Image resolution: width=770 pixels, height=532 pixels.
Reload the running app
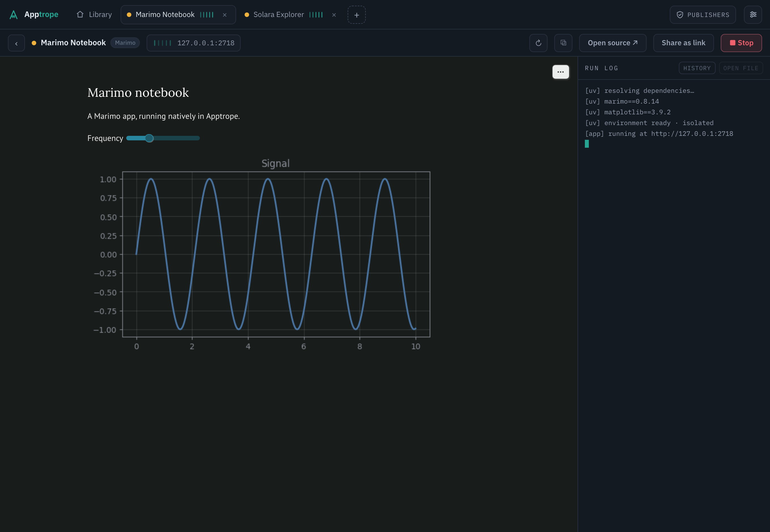(x=538, y=43)
